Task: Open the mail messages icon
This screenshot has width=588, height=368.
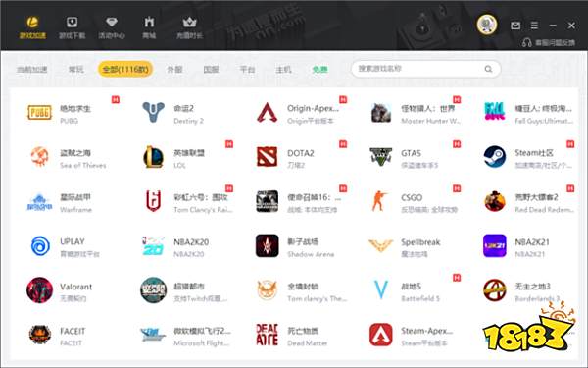Action: [515, 26]
